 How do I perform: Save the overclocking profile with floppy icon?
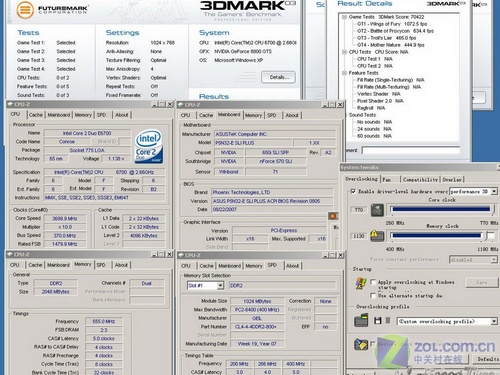coord(378,321)
